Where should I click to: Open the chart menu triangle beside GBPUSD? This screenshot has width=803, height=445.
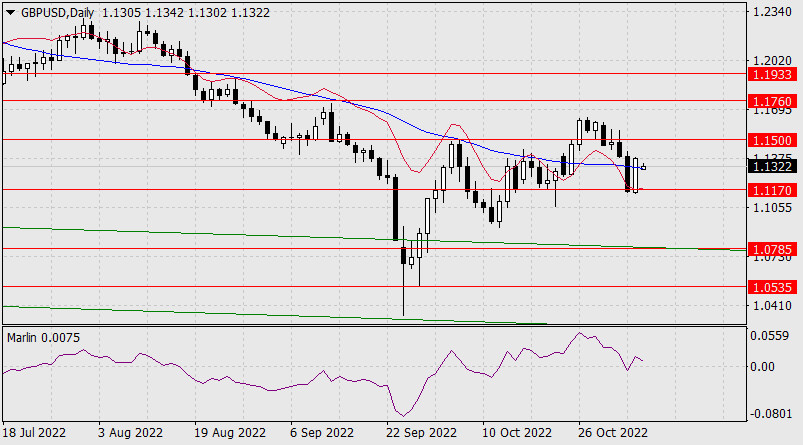10,13
